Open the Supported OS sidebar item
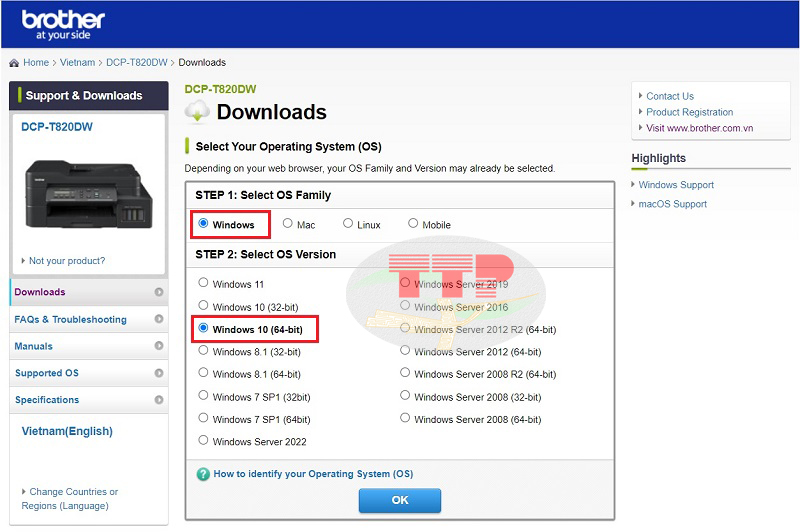The width and height of the screenshot is (800, 532). click(x=89, y=373)
